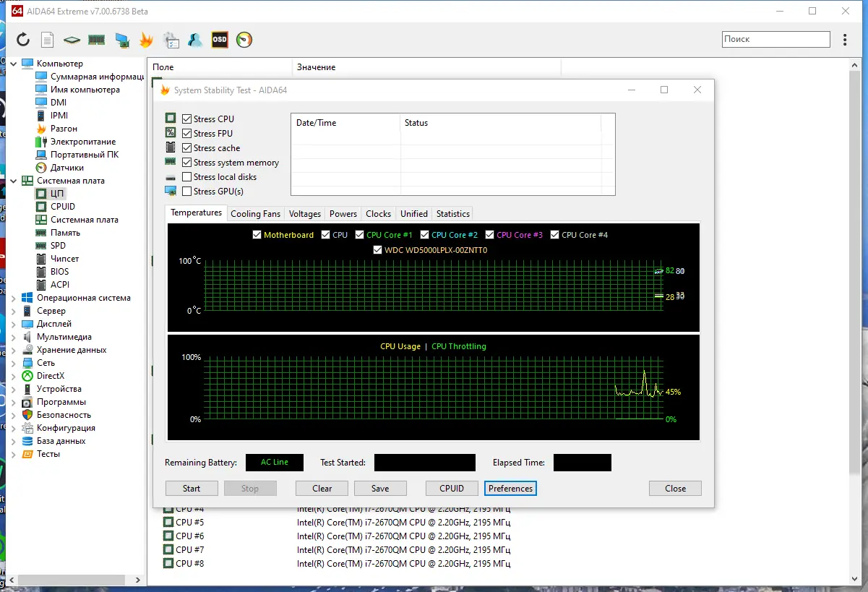The width and height of the screenshot is (868, 592).
Task: Open the preferences checklist toolbar icon
Action: pos(171,40)
